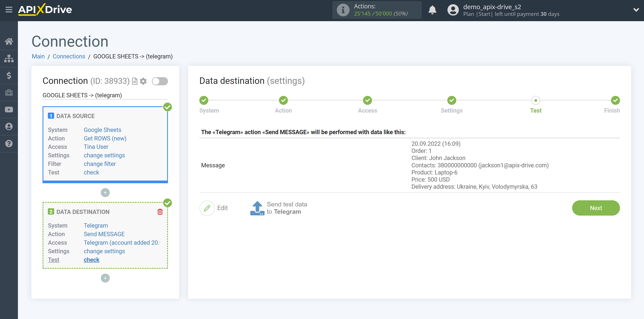Toggle the connection enable/disable switch
The width and height of the screenshot is (644, 319).
(x=160, y=81)
